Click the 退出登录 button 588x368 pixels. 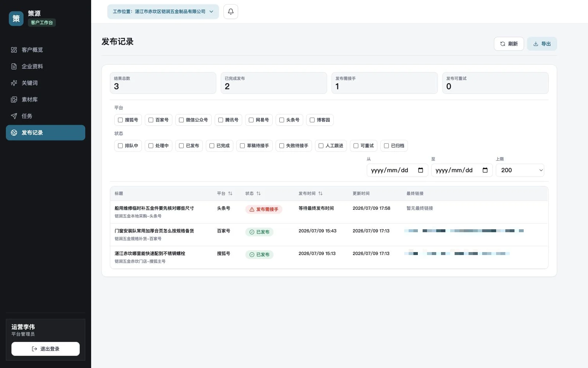point(46,349)
